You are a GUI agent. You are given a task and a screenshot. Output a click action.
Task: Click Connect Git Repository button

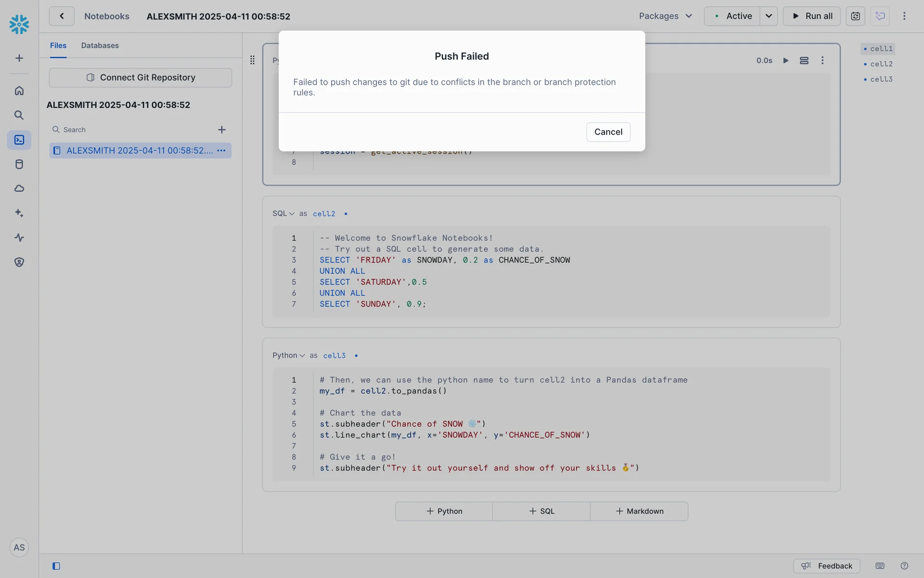tap(141, 78)
